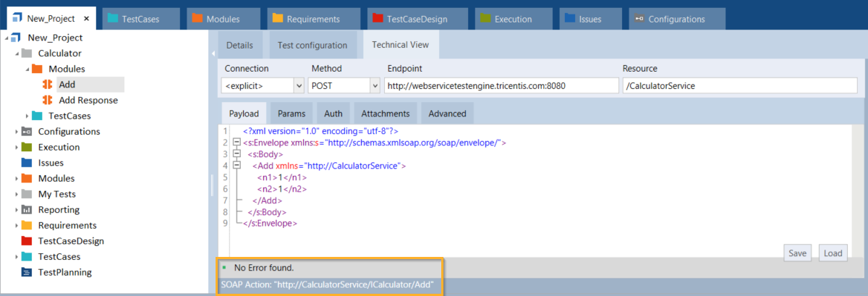This screenshot has width=868, height=296.
Task: Close the New_Project tab
Action: pos(87,20)
